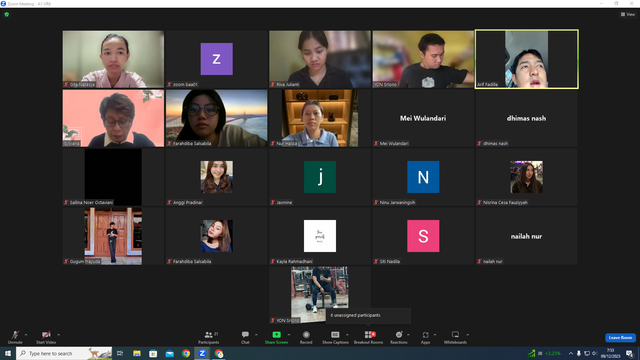This screenshot has width=640, height=360.
Task: Open Breakout Rooms
Action: pyautogui.click(x=369, y=337)
